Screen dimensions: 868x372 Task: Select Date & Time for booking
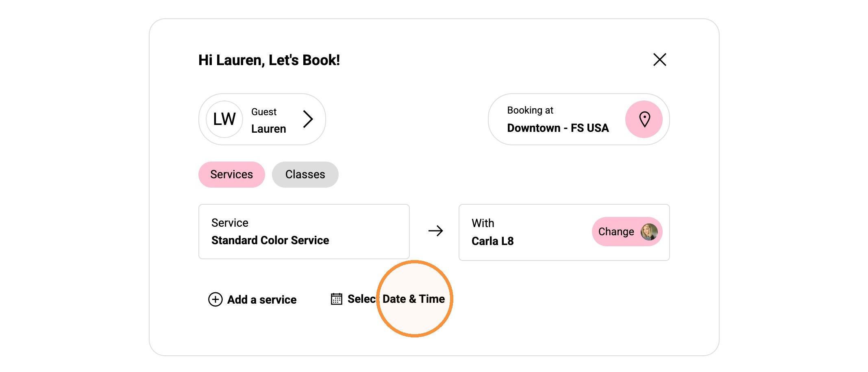[x=396, y=299]
